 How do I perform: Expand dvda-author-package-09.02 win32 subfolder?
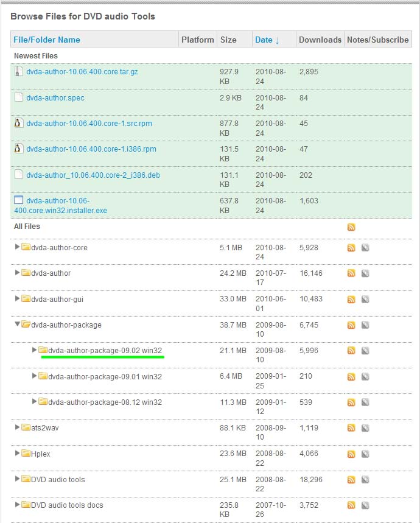pos(34,350)
